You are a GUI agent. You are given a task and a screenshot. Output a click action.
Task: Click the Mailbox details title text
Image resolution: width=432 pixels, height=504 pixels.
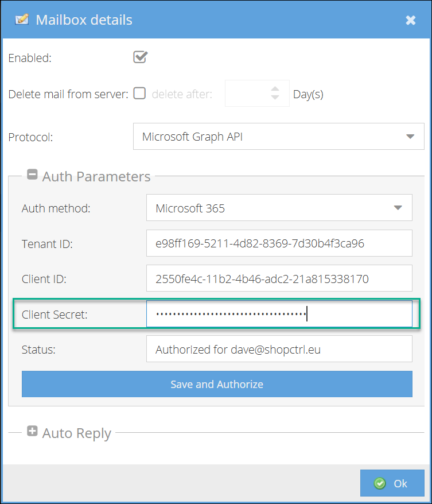[84, 20]
